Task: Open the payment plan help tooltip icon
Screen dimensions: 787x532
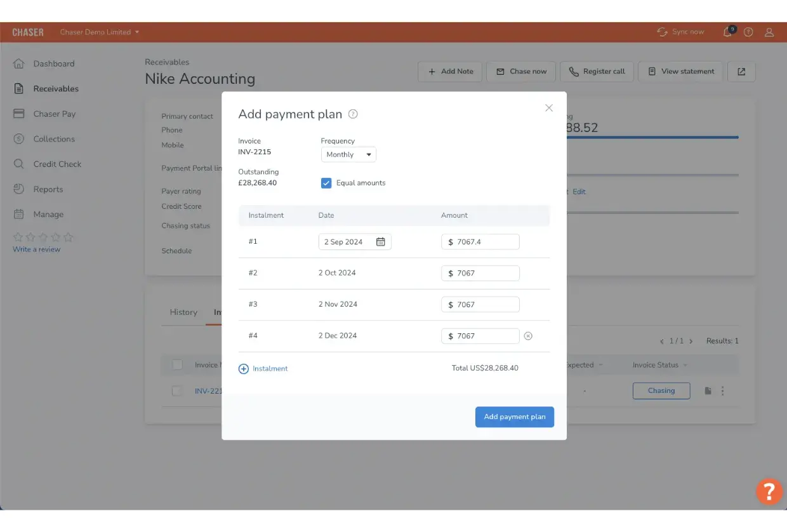Action: point(354,114)
